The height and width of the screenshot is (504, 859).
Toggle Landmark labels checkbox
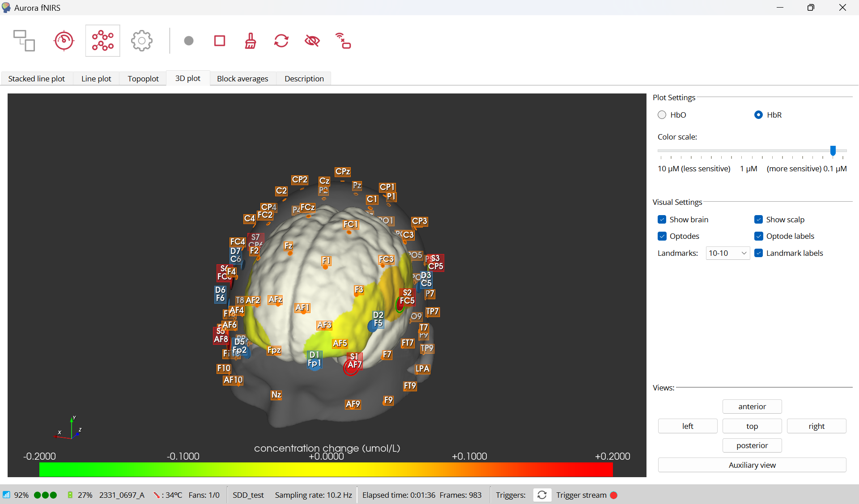[x=759, y=253]
